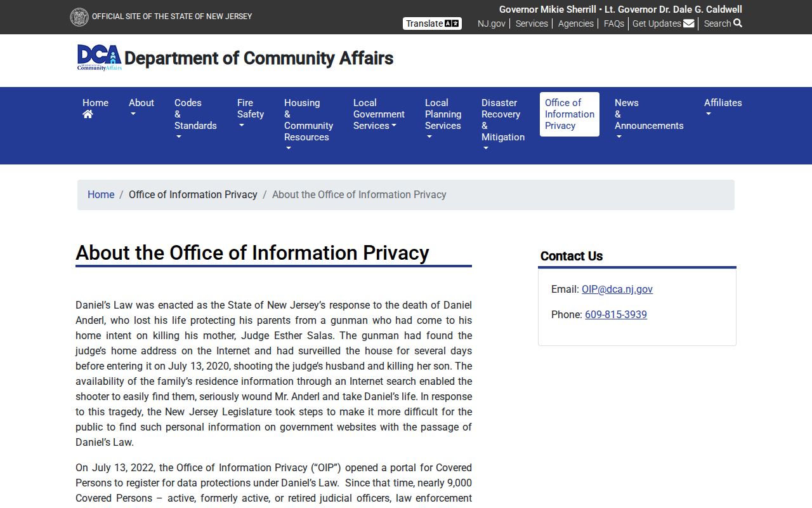Expand the Affiliates dropdown

point(723,109)
